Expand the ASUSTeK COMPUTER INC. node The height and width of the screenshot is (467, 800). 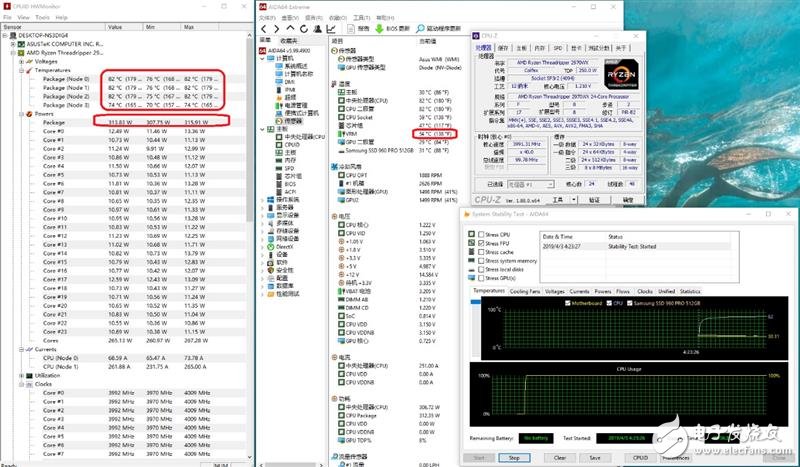tap(13, 44)
